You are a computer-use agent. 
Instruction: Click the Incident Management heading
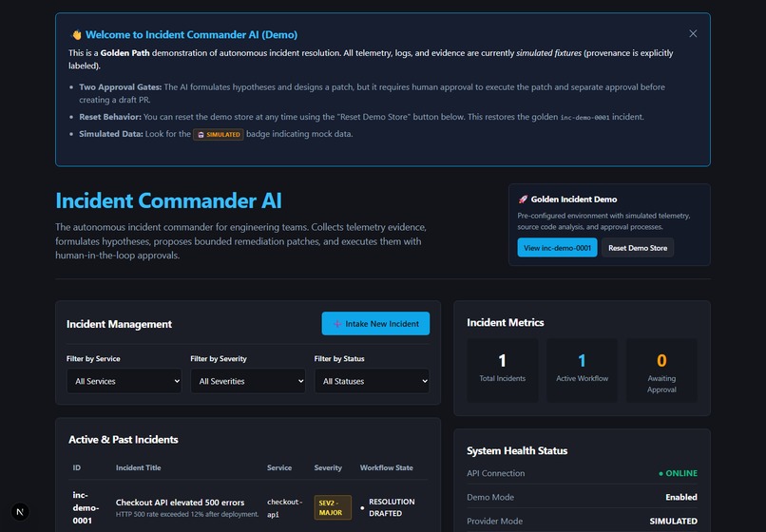(x=119, y=324)
